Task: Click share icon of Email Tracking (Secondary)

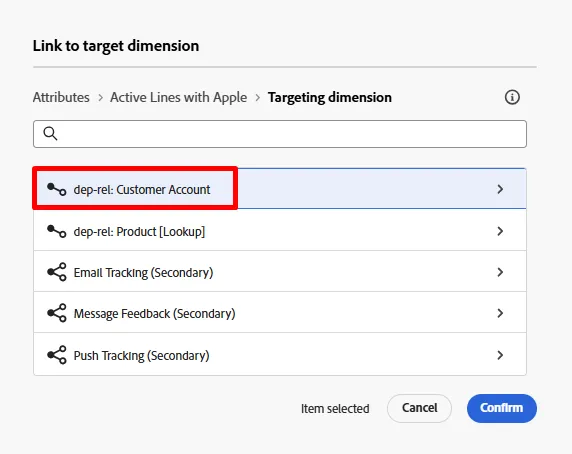Action: coord(57,272)
